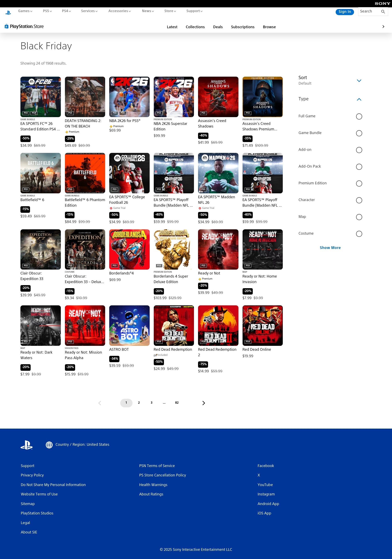Open the Sort dropdown
Viewport: 392px width, 559px height.
click(x=330, y=80)
